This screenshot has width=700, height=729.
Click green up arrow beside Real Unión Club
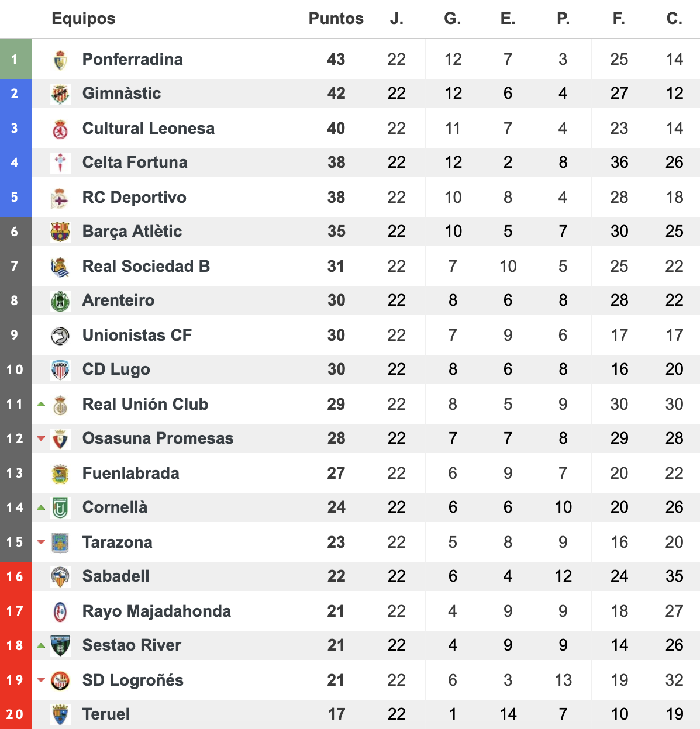41,404
